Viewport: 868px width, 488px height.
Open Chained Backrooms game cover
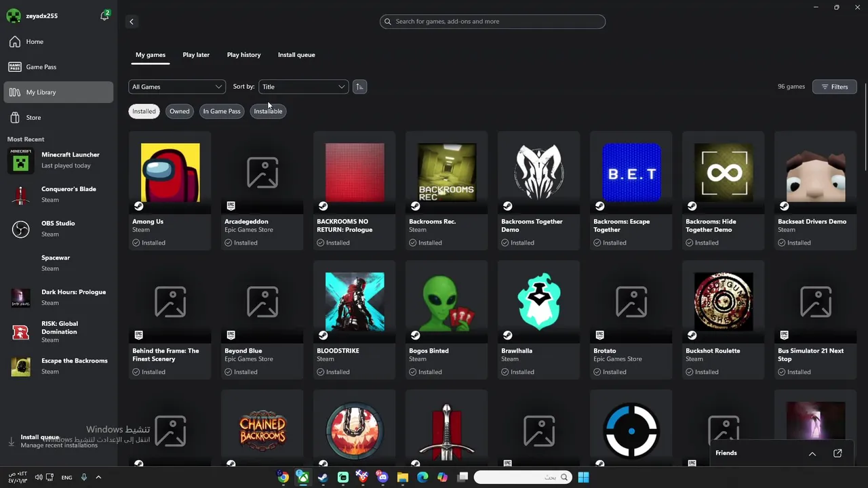[x=262, y=430]
